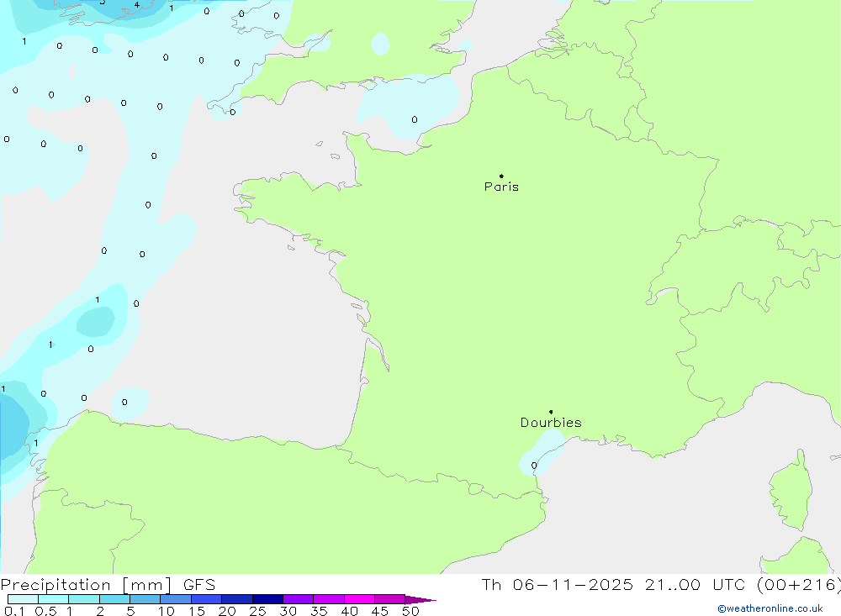Screen dimensions: 841x616
Task: Pick the 20–25 mm dark blue legend swatch
Action: coord(237,599)
